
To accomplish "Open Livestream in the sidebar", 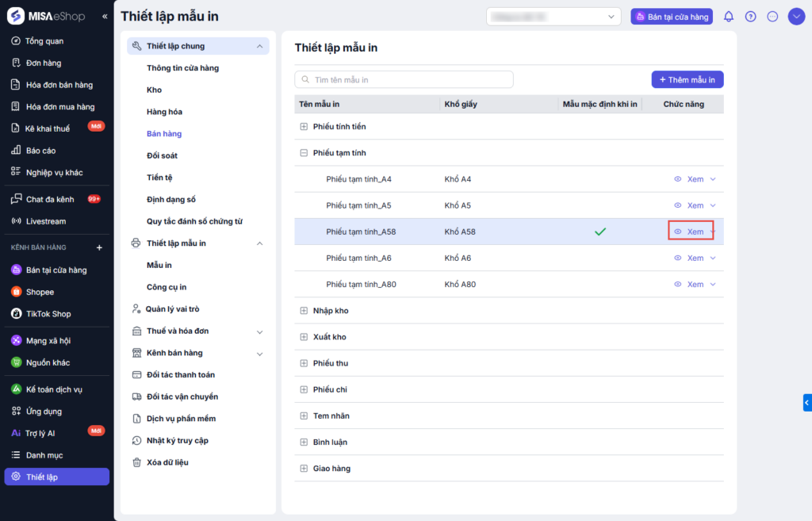I will click(x=45, y=221).
